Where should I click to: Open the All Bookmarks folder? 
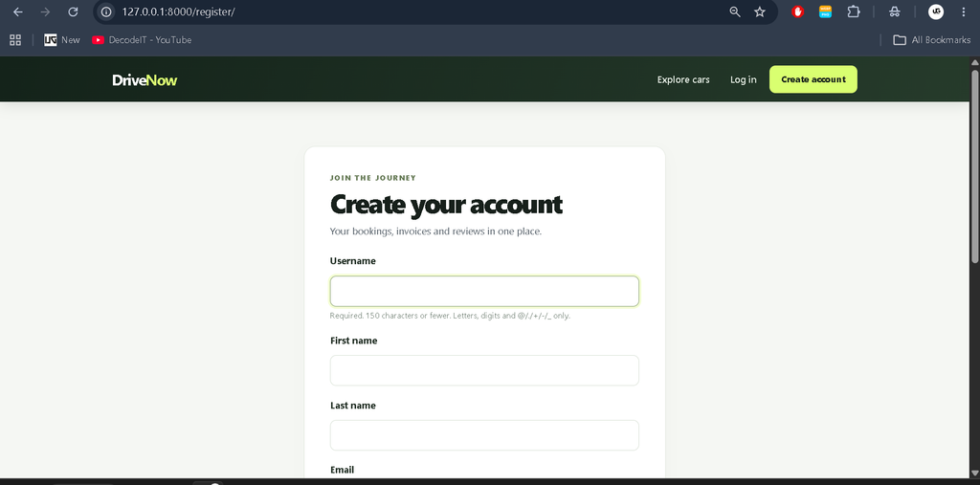(932, 40)
